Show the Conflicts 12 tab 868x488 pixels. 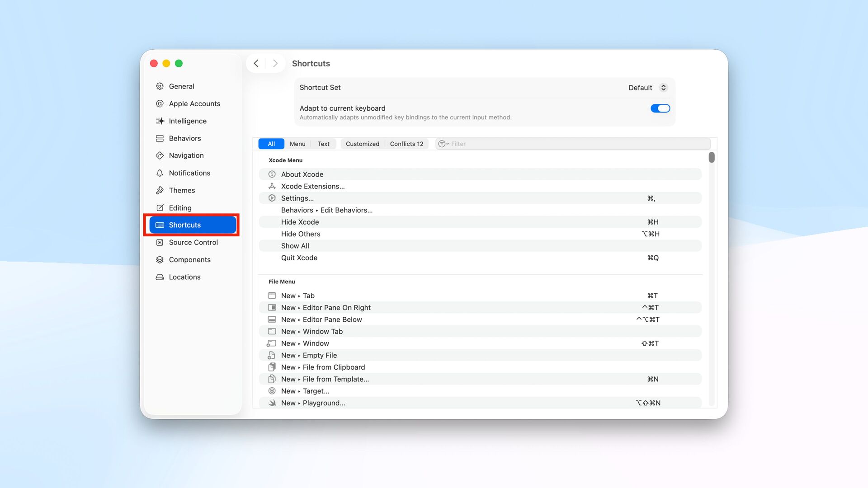[x=406, y=144]
